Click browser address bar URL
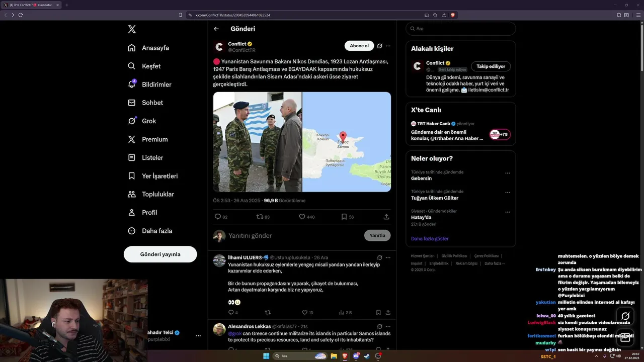This screenshot has width=644, height=362. pos(233,15)
